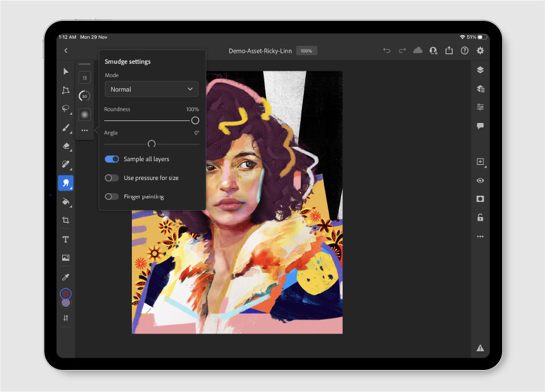
Task: Open the Paint bucket tool
Action: [65, 202]
